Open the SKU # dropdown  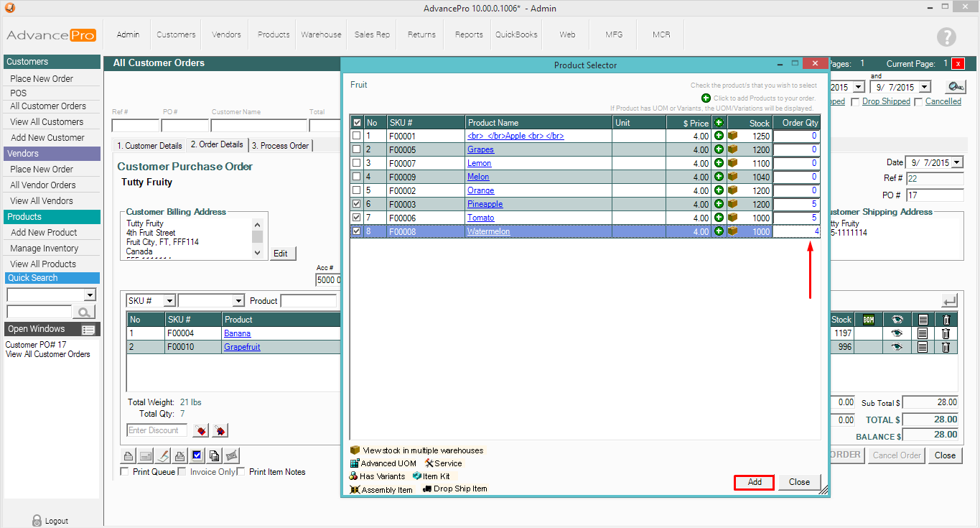[169, 301]
